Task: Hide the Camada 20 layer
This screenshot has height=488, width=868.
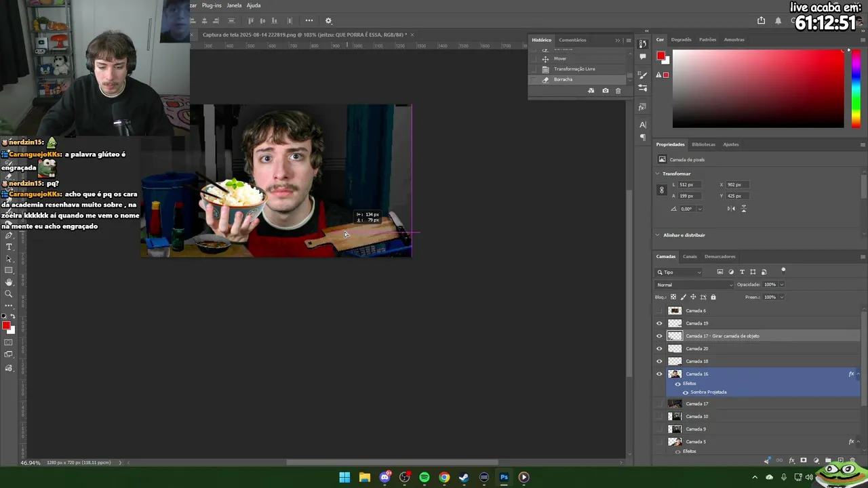Action: click(x=659, y=349)
